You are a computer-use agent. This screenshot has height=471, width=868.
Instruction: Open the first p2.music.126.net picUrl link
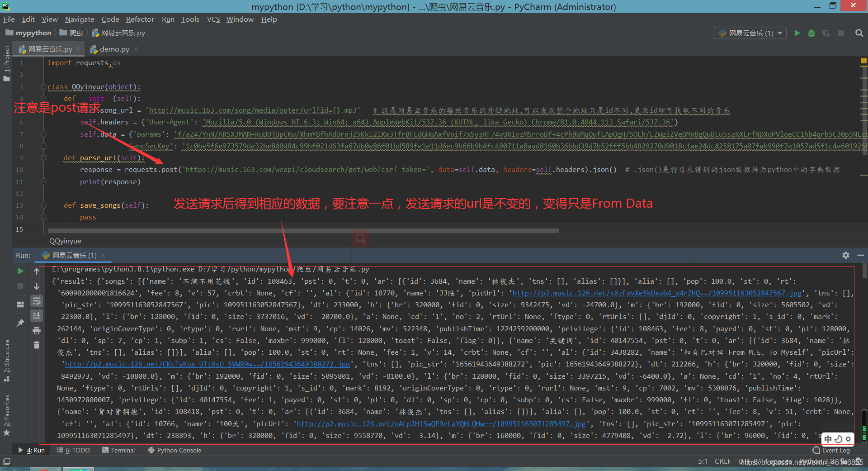[x=656, y=293]
